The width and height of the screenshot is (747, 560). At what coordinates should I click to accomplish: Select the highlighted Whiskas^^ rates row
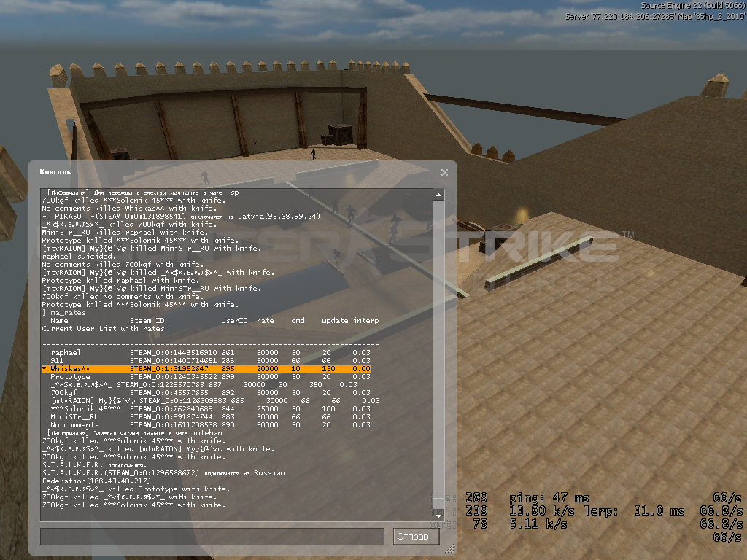coord(206,368)
